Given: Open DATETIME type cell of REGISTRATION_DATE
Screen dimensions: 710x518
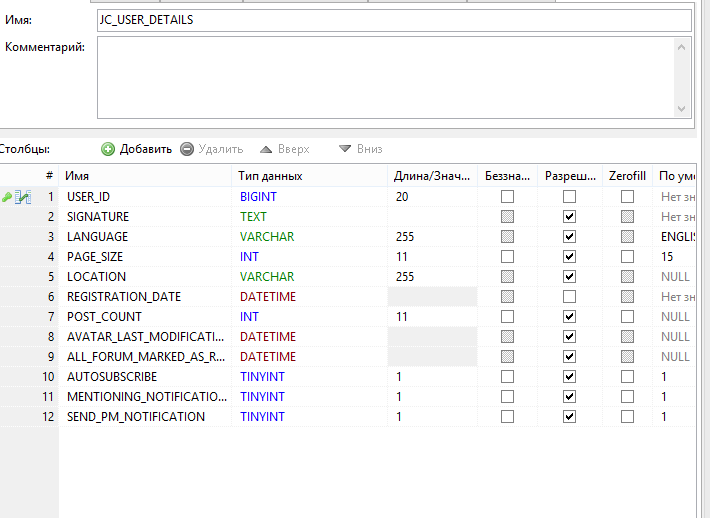Looking at the screenshot, I should 310,297.
